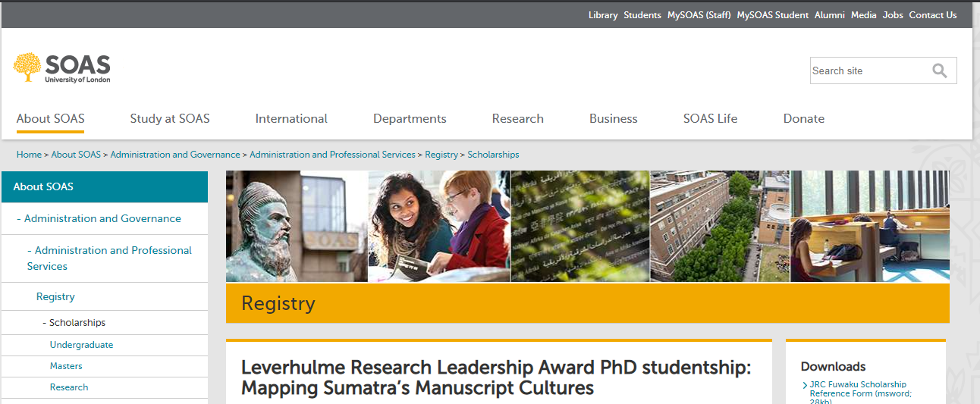The image size is (980, 404).
Task: Click the Registry heading bar
Action: pos(588,303)
